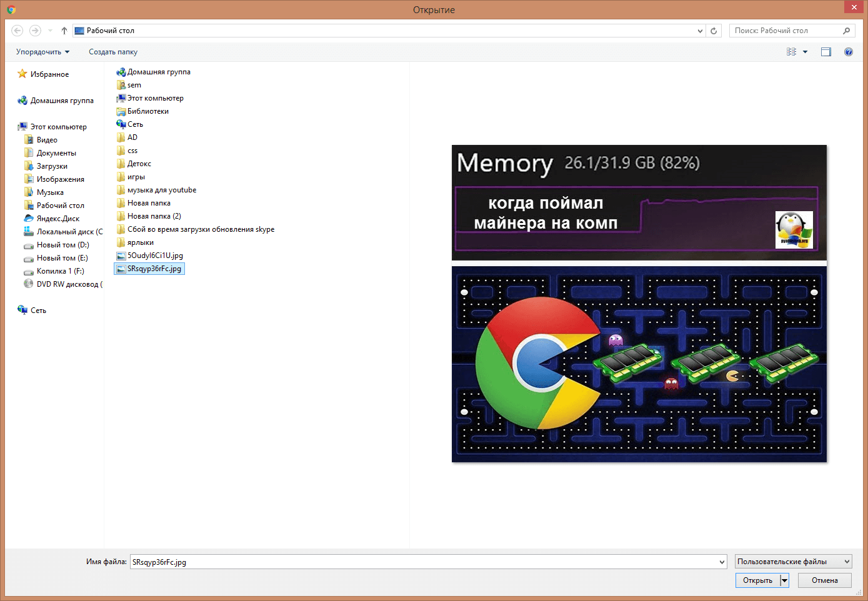Expand the address bar path dropdown
This screenshot has width=868, height=601.
click(700, 31)
